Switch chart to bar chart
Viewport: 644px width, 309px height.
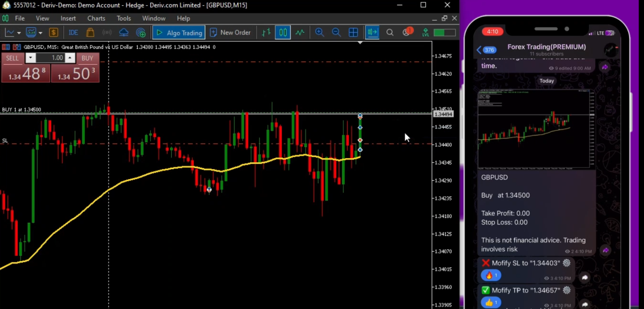266,33
